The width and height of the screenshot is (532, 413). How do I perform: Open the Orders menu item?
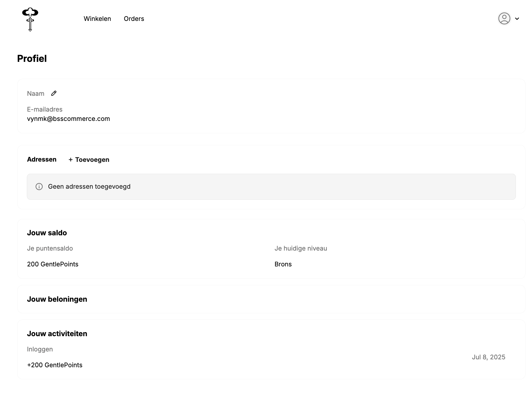(x=134, y=19)
